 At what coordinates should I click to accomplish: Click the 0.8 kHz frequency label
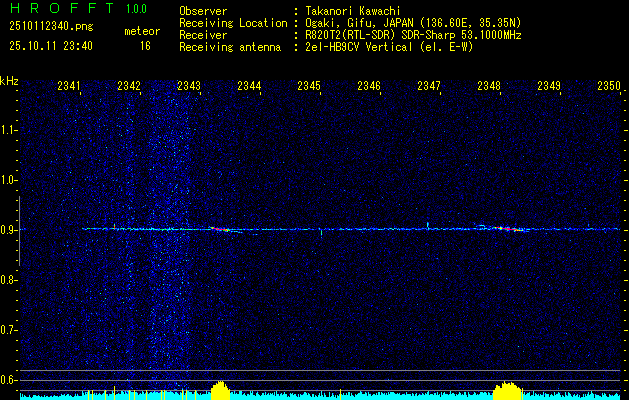click(x=8, y=280)
